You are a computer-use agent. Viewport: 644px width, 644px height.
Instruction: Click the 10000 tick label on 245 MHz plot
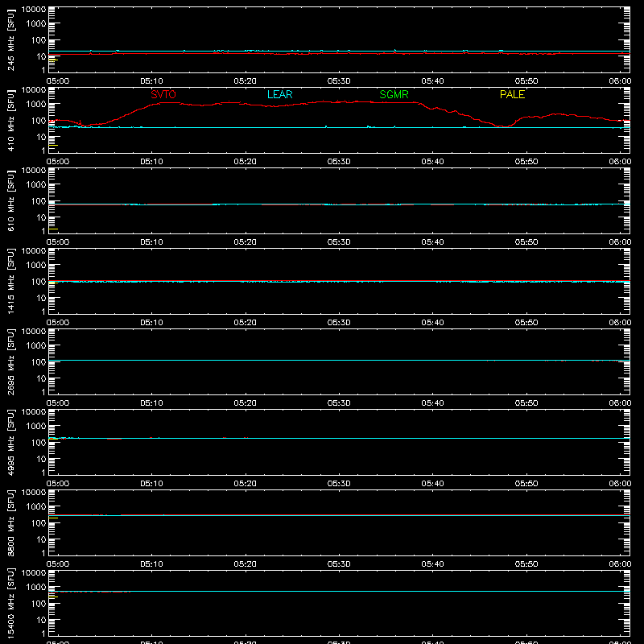click(34, 10)
